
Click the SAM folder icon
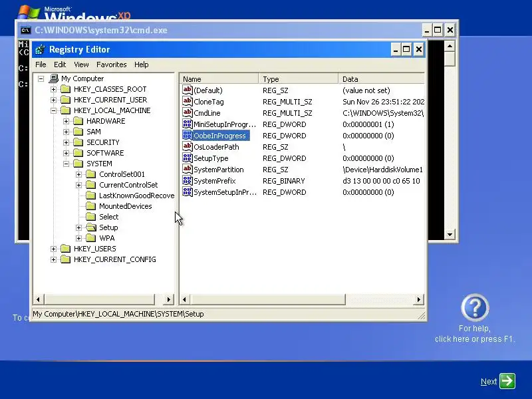[78, 132]
